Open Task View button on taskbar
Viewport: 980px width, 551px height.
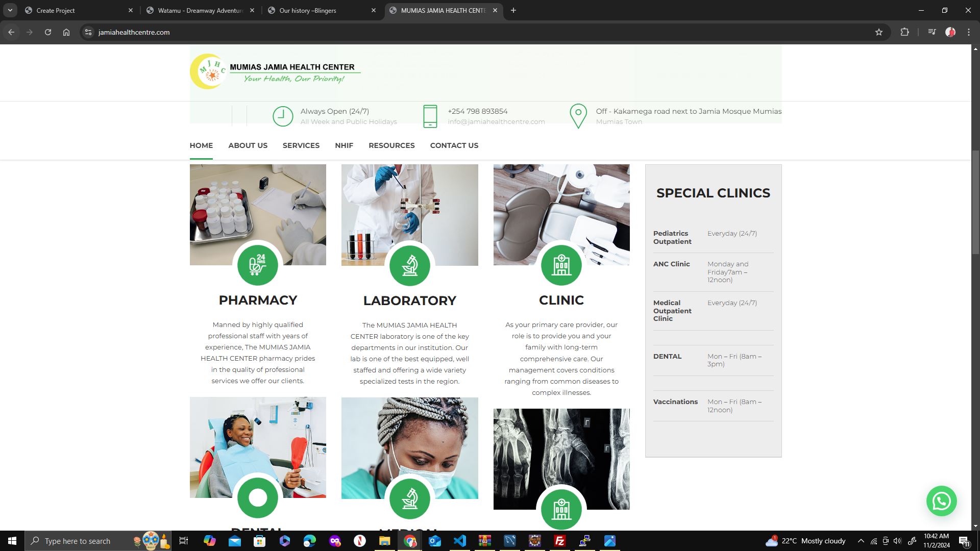(184, 541)
